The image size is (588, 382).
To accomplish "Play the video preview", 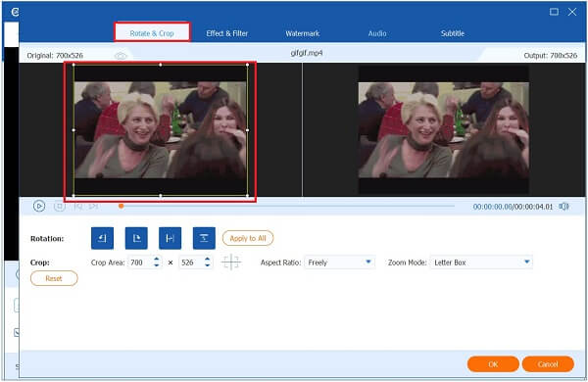I will pyautogui.click(x=39, y=206).
